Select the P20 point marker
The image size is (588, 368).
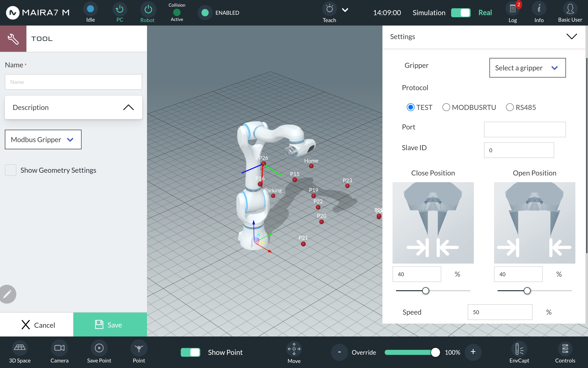(x=322, y=222)
